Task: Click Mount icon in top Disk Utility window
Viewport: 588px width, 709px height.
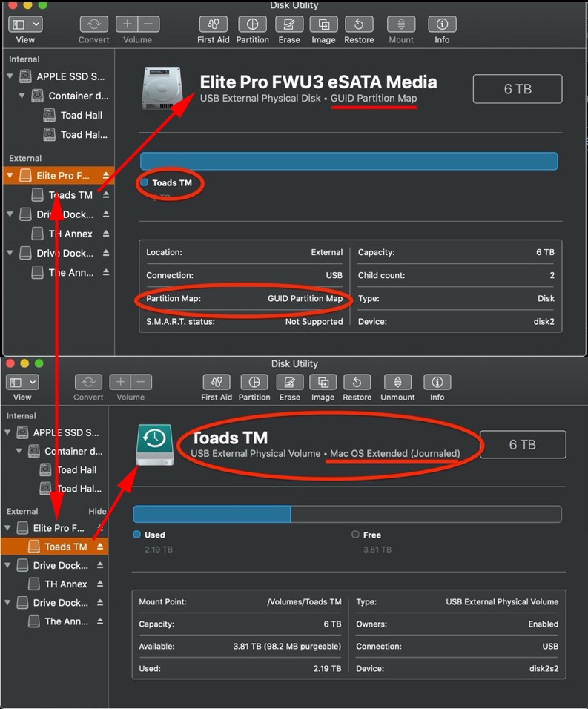Action: [401, 24]
